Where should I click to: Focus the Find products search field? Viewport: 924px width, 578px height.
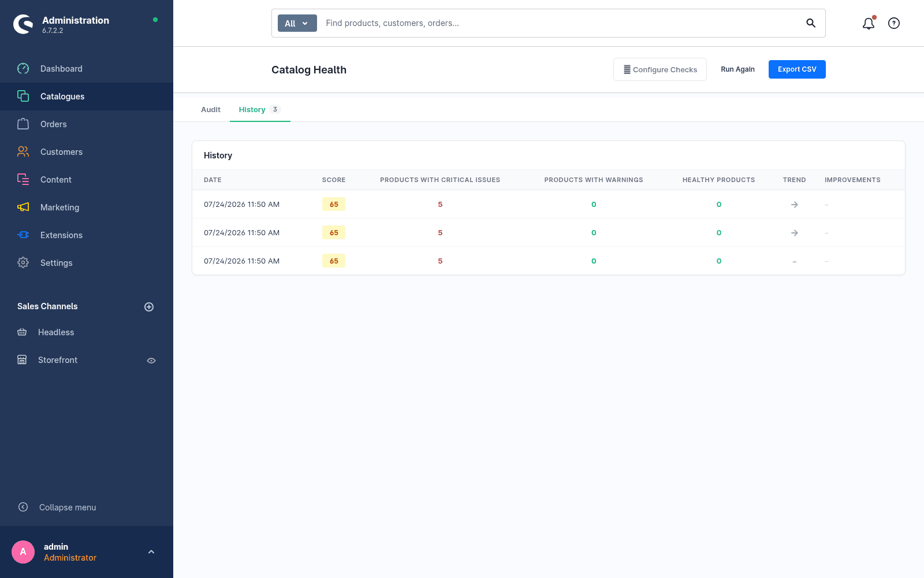tap(560, 23)
